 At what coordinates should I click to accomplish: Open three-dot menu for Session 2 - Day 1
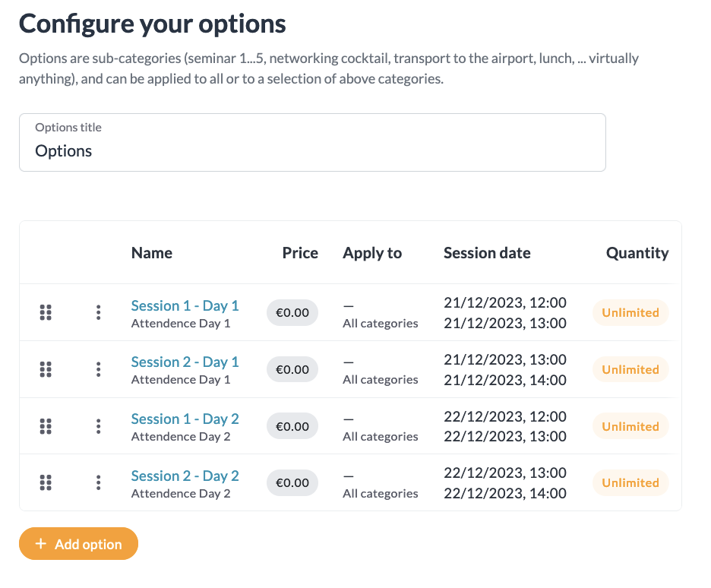click(99, 369)
